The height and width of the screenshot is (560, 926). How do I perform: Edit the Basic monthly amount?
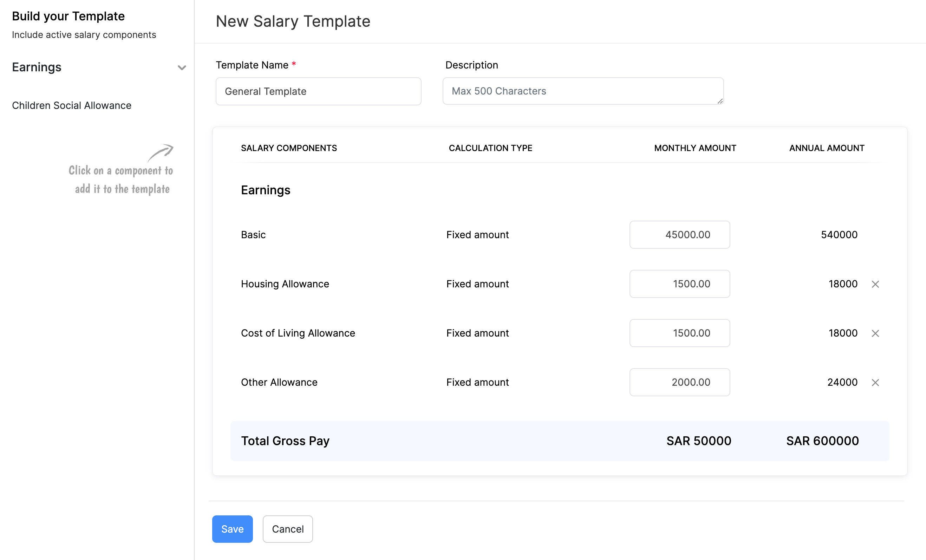(679, 235)
